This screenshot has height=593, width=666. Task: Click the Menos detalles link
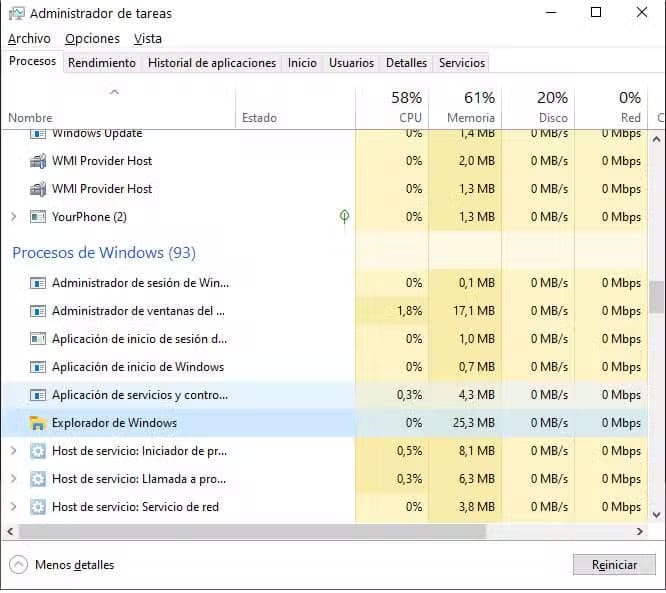[74, 565]
